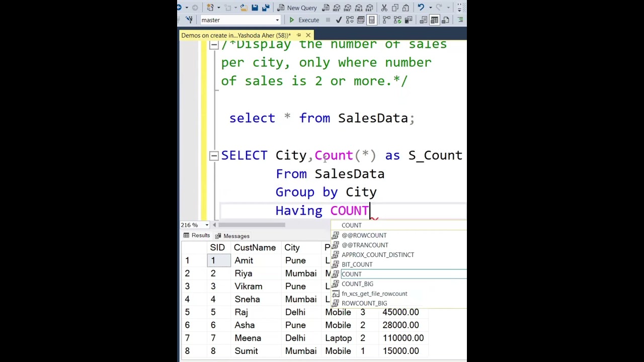Select the Mumbai cell in Sumit's row

click(x=301, y=351)
